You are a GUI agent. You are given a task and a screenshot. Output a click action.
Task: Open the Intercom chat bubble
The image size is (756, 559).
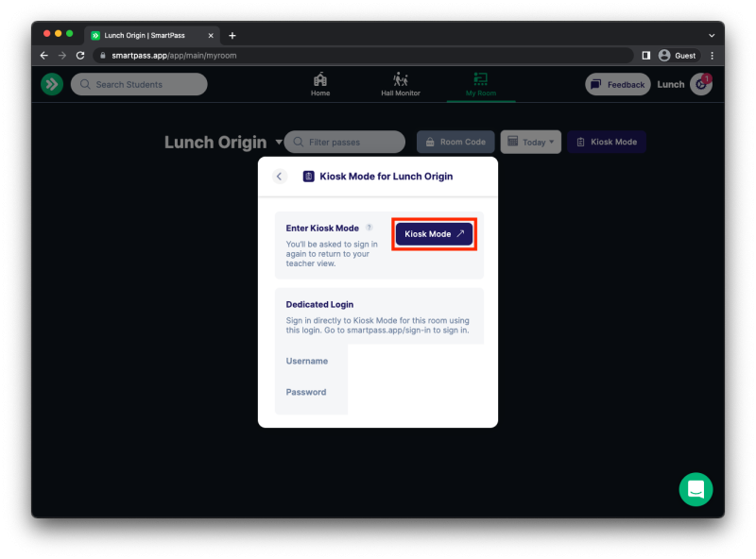[x=696, y=490]
